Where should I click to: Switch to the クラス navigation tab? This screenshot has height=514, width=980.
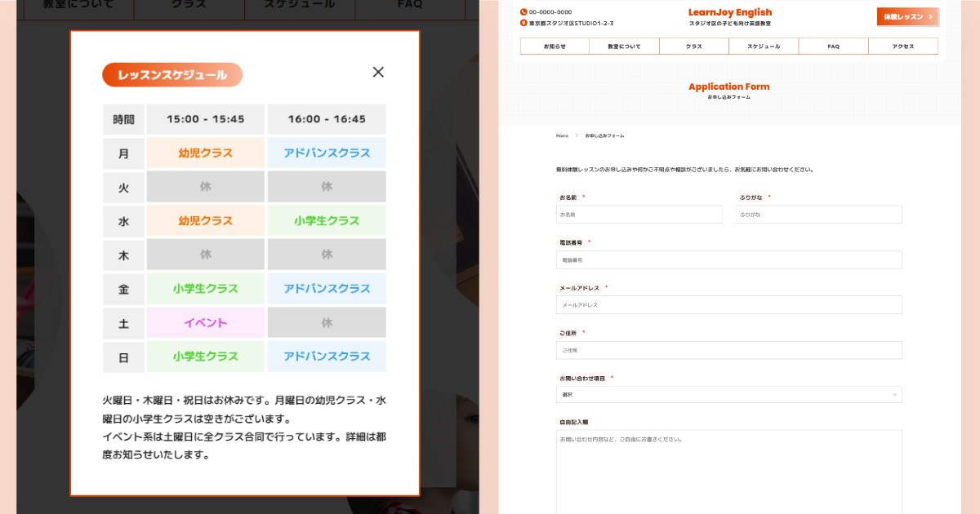tap(693, 47)
